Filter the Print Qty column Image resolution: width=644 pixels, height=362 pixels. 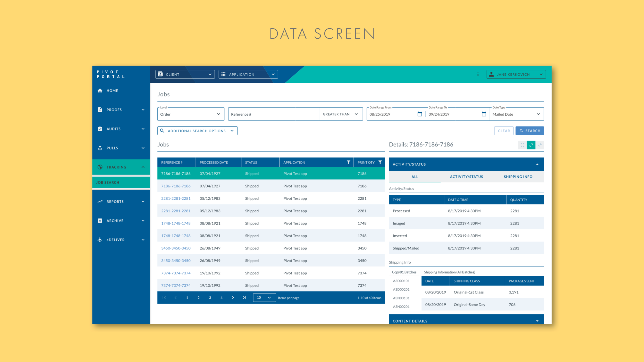(x=380, y=162)
